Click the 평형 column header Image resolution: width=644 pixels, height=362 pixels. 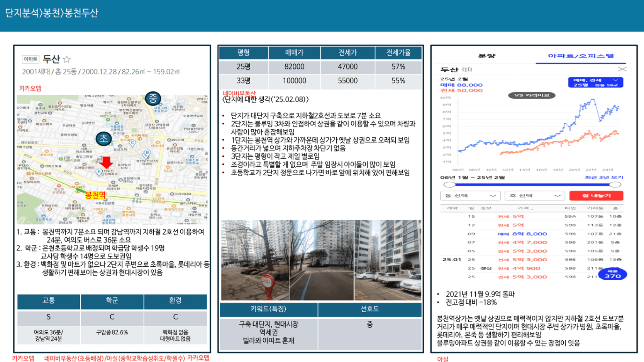(x=244, y=52)
